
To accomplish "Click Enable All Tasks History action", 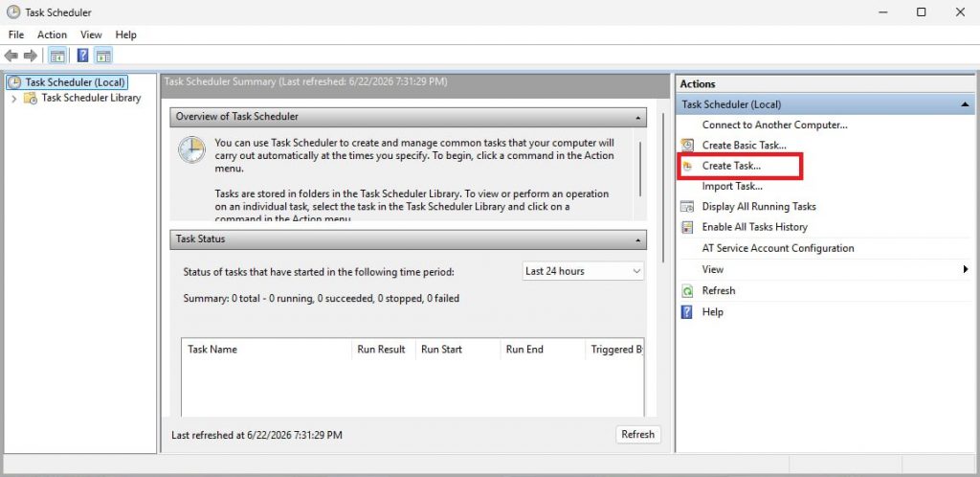I will point(754,227).
